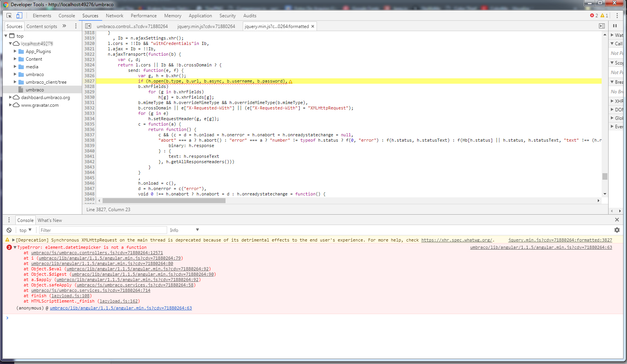Image resolution: width=627 pixels, height=364 pixels.
Task: Open console settings gear
Action: 617,230
